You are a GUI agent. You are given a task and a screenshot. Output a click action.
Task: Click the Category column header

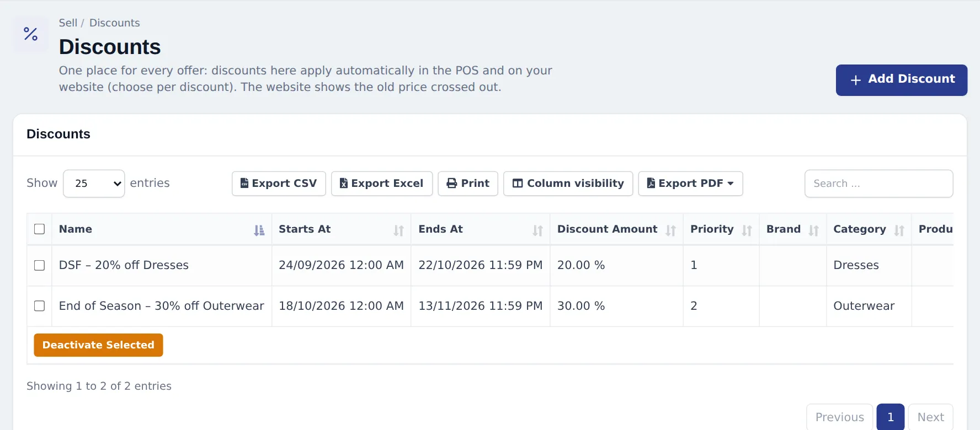pyautogui.click(x=869, y=229)
